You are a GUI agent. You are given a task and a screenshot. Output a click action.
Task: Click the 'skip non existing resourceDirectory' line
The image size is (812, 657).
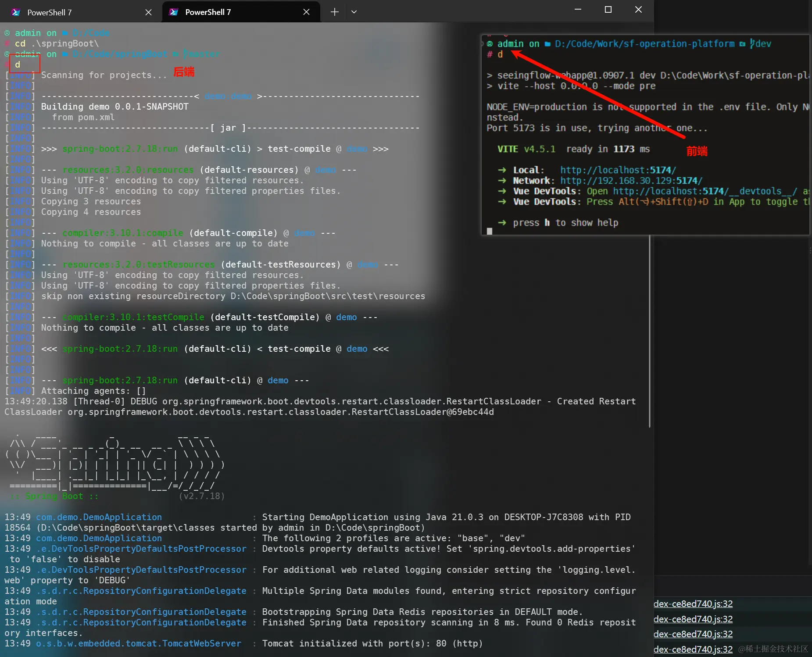click(x=233, y=296)
